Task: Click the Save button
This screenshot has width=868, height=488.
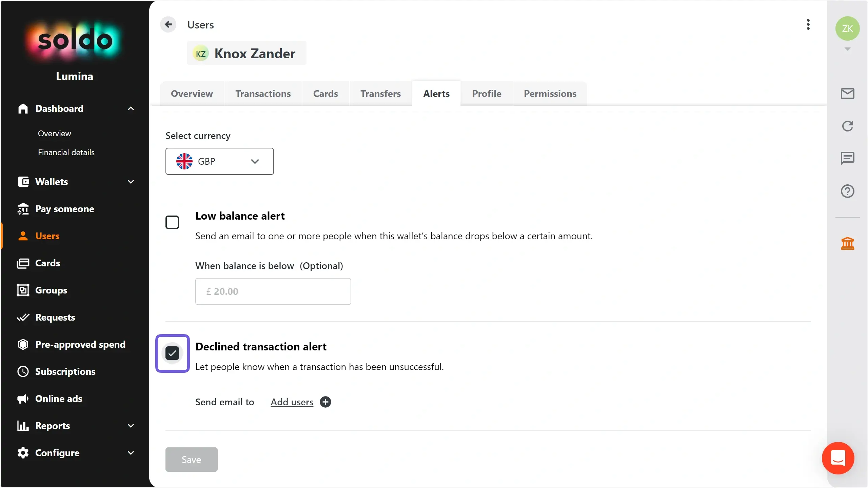Action: [x=191, y=460]
